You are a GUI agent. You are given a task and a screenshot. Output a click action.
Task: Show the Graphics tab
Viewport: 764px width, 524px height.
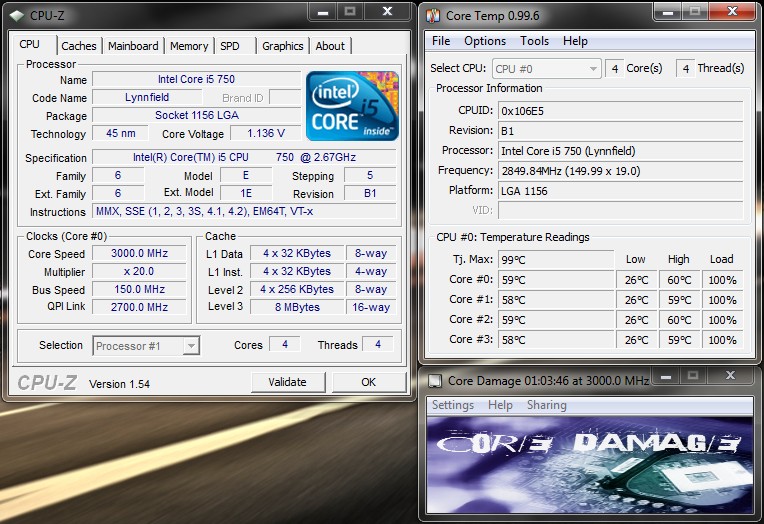(x=283, y=46)
